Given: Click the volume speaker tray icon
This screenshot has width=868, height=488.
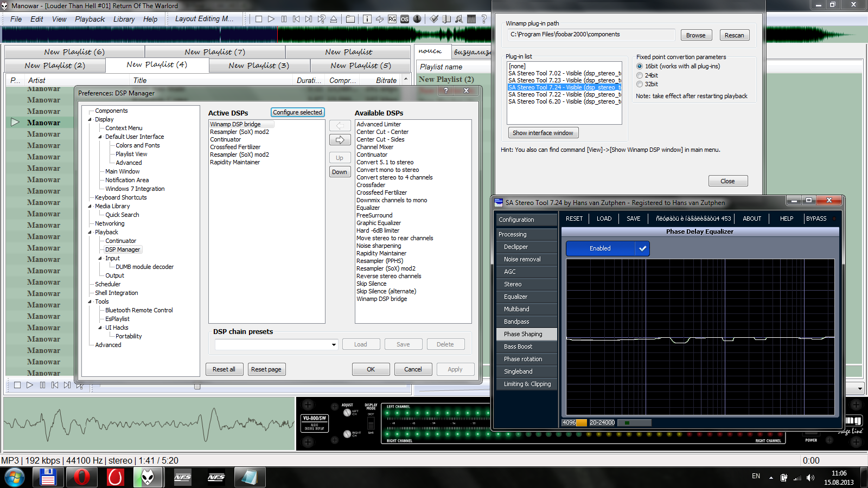Looking at the screenshot, I should pyautogui.click(x=810, y=478).
